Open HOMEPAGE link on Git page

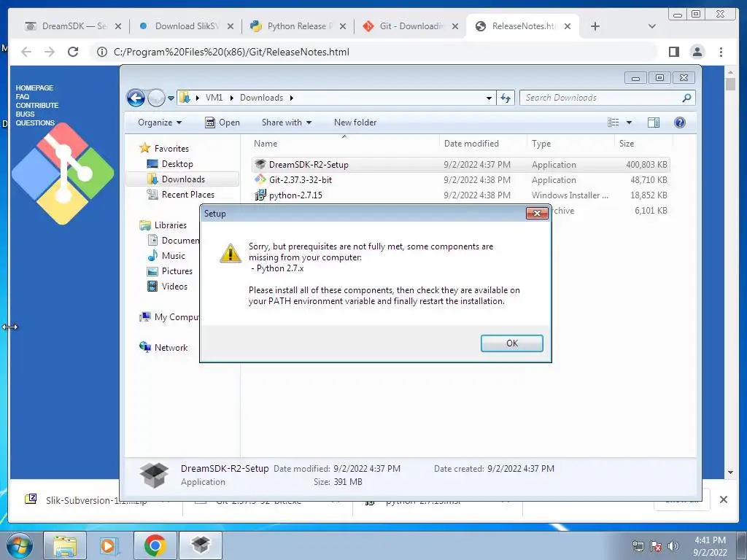34,87
